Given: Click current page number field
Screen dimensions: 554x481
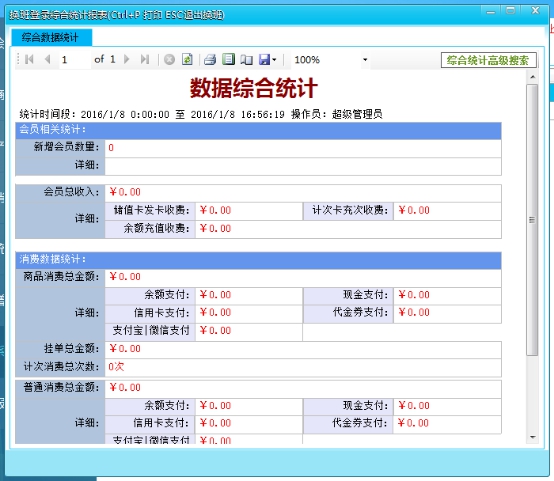Looking at the screenshot, I should 75,59.
